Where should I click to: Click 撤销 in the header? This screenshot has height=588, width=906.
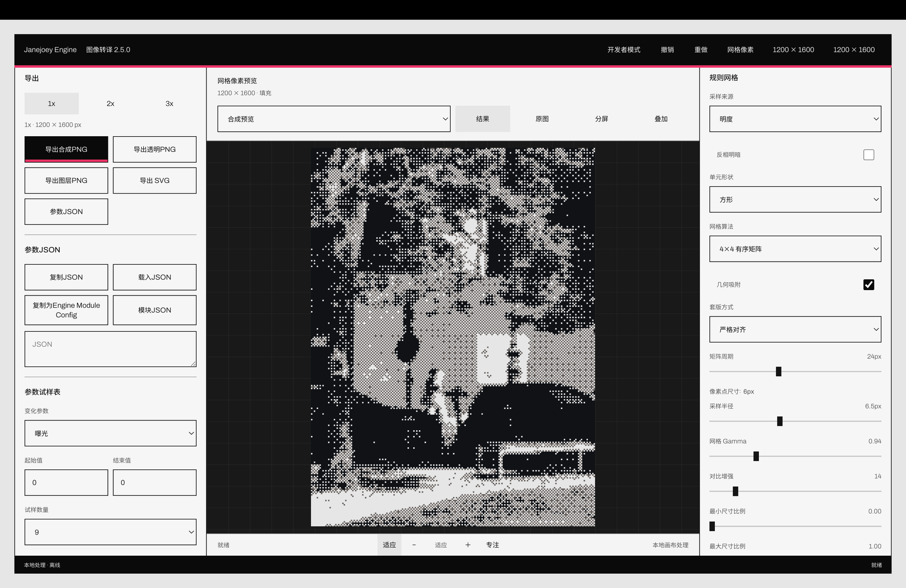pos(667,49)
